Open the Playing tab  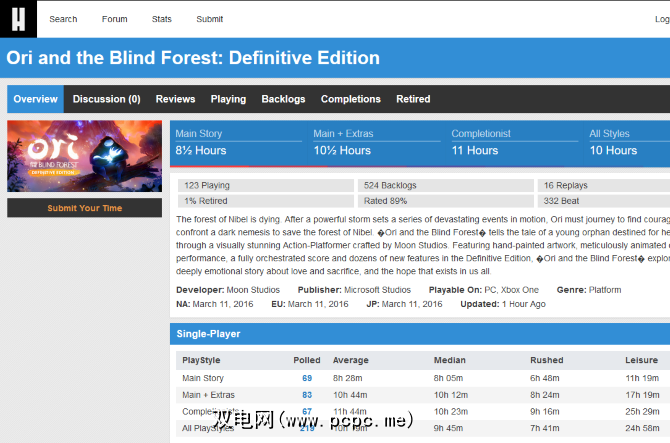(x=228, y=99)
